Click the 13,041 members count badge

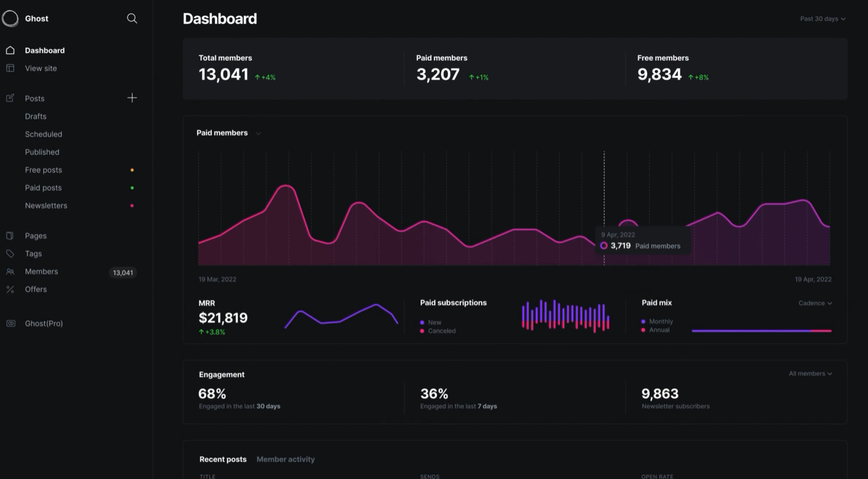coord(123,272)
